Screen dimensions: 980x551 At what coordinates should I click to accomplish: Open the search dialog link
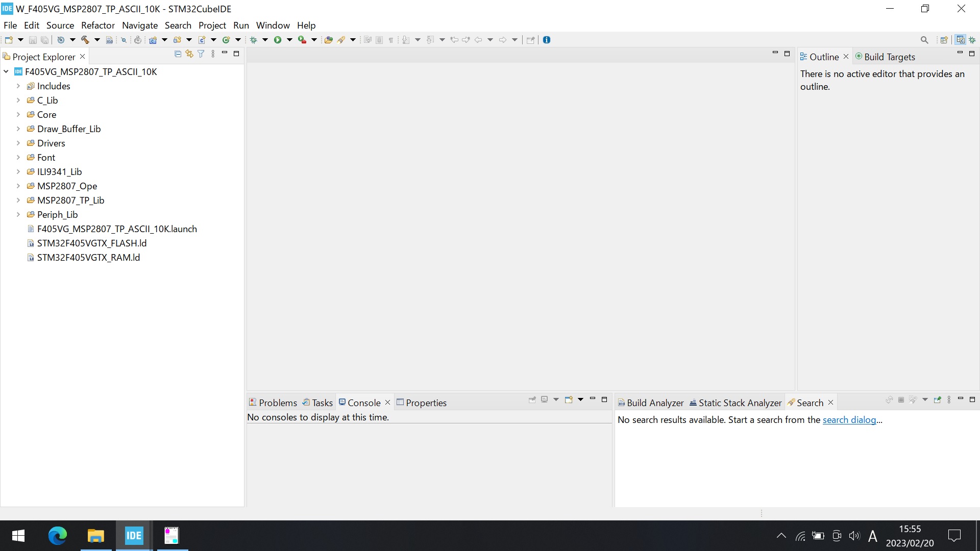tap(849, 420)
